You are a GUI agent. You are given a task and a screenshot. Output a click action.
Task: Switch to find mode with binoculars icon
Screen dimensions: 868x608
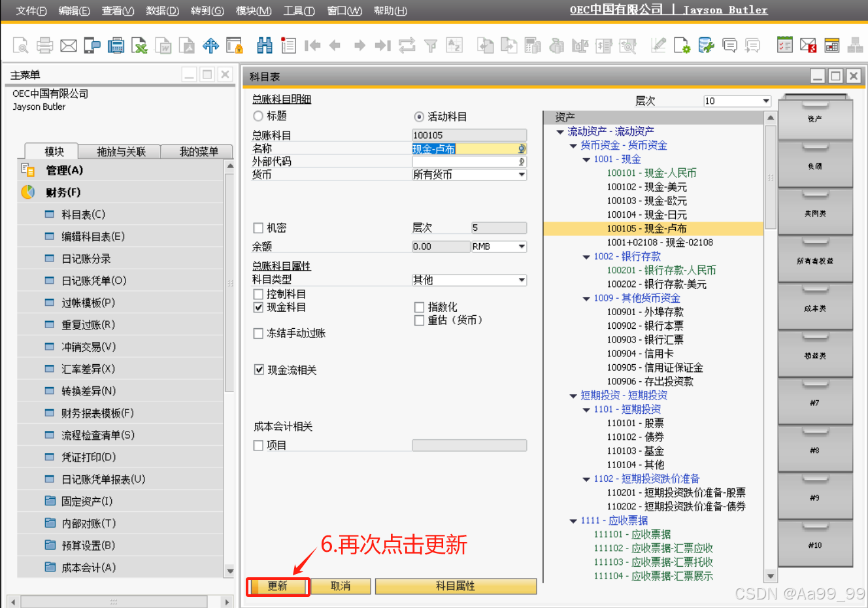[x=265, y=45]
